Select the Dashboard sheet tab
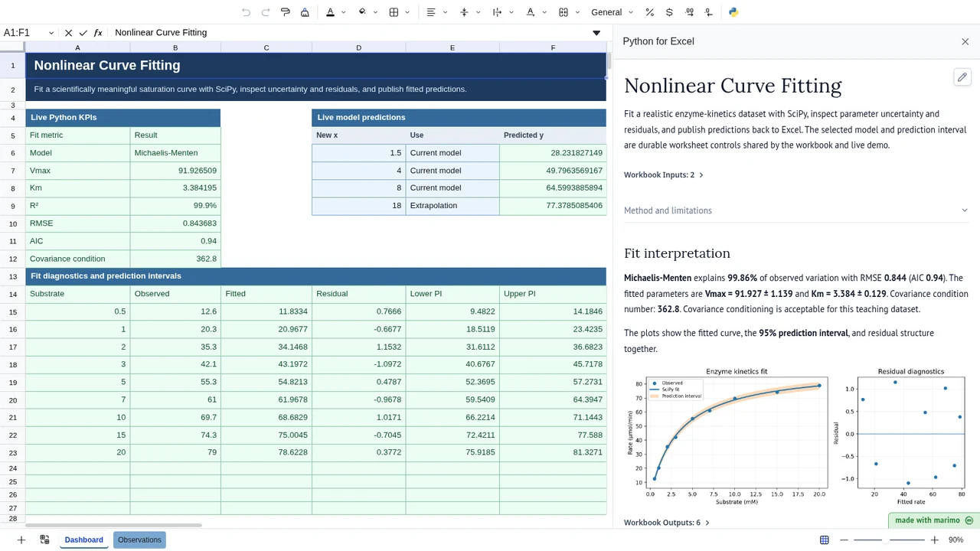980x551 pixels. click(83, 540)
